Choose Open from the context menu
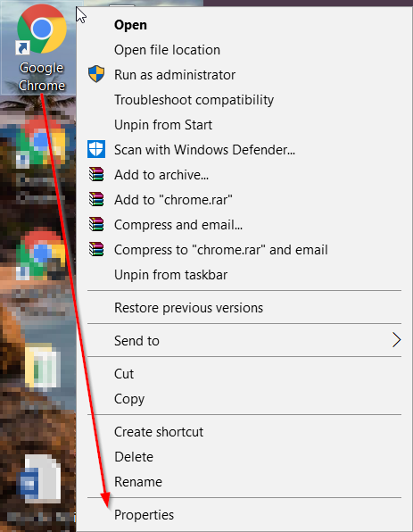This screenshot has width=413, height=532. 130,25
